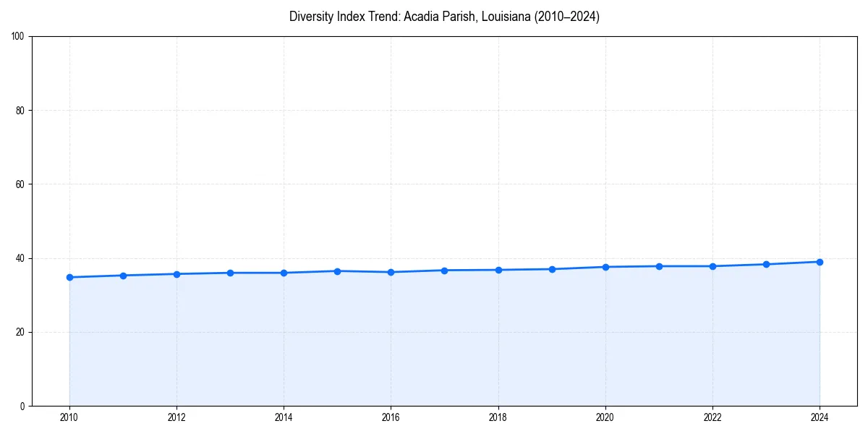The width and height of the screenshot is (868, 434).
Task: Select the 2013 data point marker
Action: (229, 272)
